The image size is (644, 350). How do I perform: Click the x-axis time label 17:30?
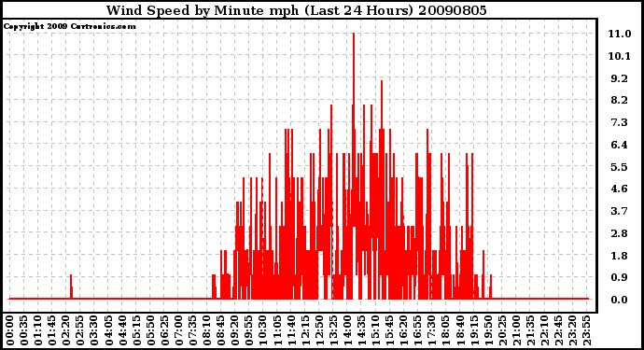pos(431,330)
